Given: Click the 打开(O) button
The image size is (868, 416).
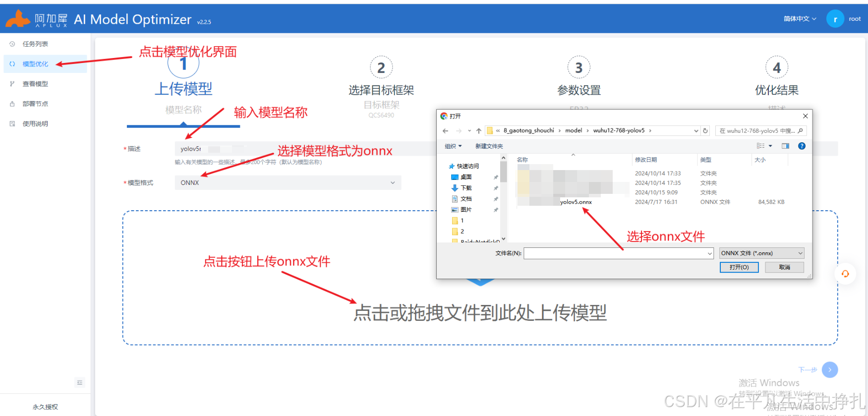Looking at the screenshot, I should pos(739,267).
